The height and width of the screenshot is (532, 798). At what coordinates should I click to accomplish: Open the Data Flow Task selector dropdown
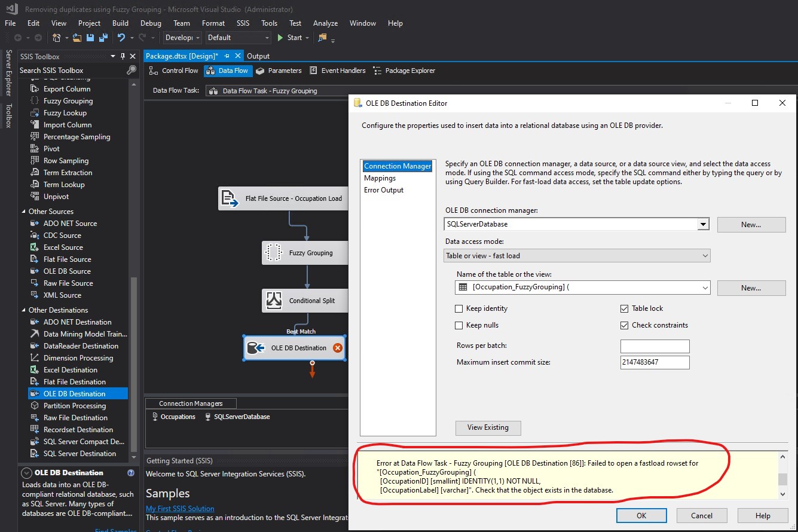coord(277,91)
